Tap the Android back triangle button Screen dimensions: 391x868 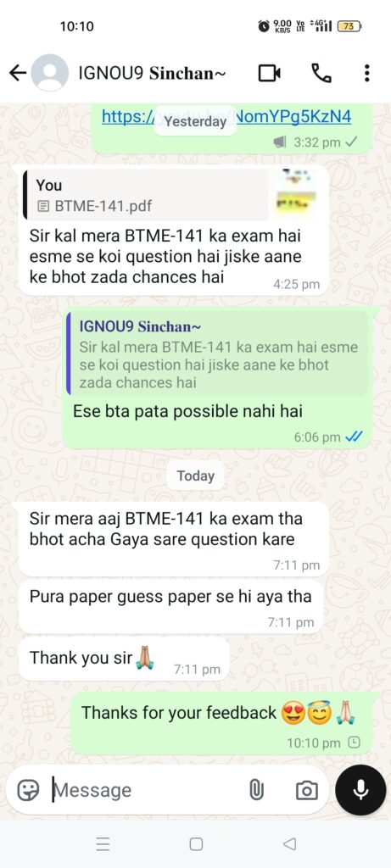(289, 843)
